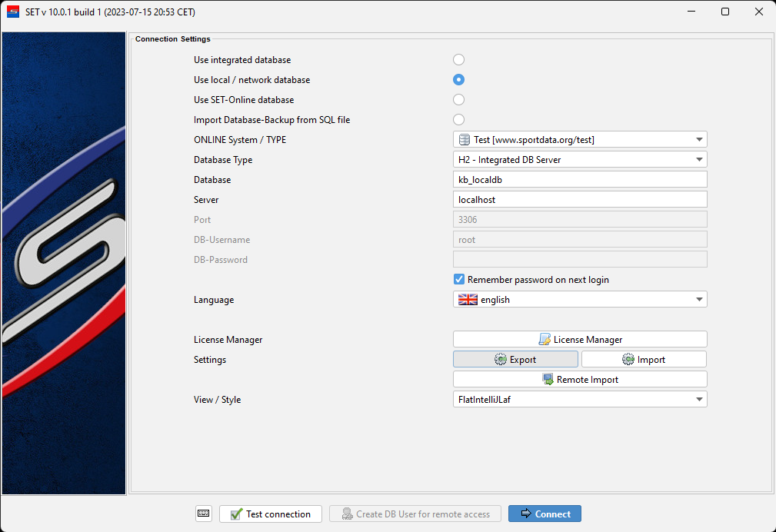Viewport: 776px width, 532px height.
Task: Choose Import Database-Backup from SQL file
Action: tap(459, 120)
